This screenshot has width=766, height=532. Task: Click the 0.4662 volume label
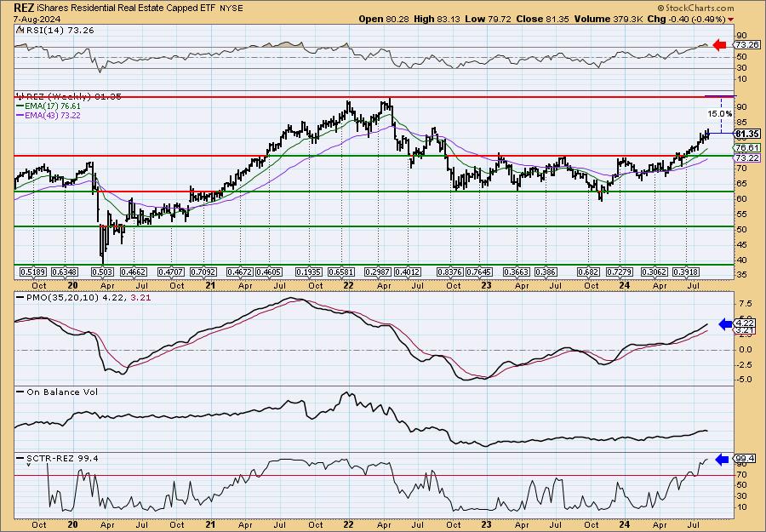pos(134,272)
